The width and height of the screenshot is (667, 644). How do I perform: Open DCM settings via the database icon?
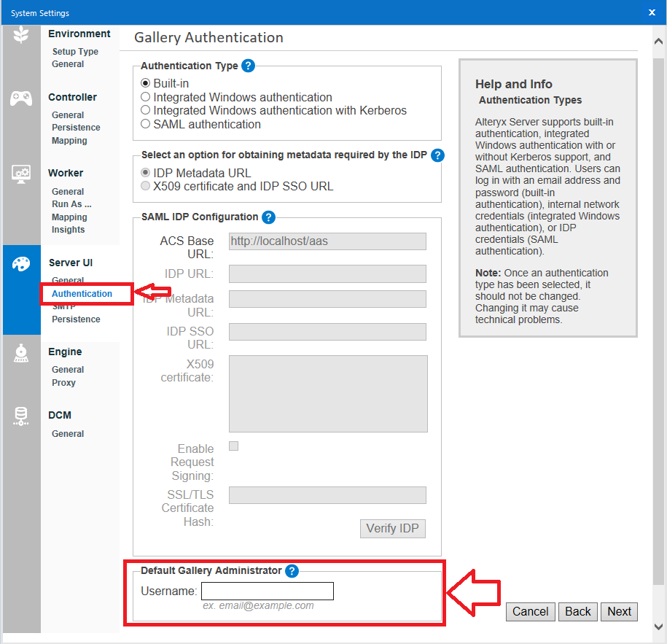[21, 415]
